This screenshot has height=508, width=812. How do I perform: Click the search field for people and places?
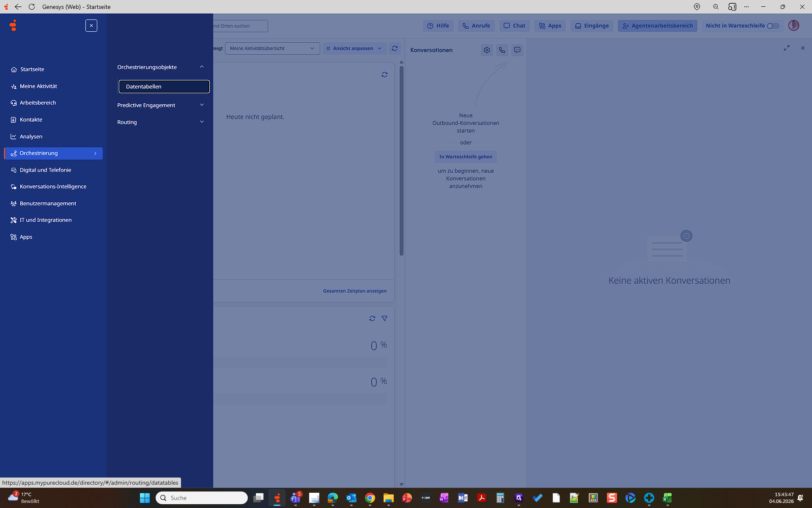[x=240, y=26]
